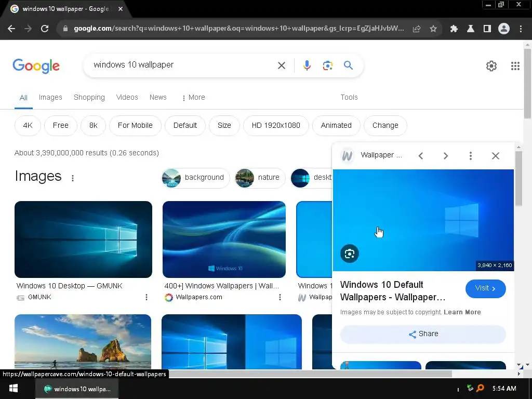Click the site lock icon in address bar
Image resolution: width=532 pixels, height=399 pixels.
coord(65,29)
